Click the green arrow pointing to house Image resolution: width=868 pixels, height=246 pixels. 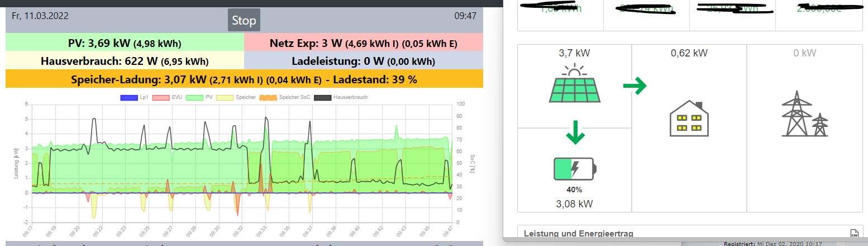tap(635, 86)
